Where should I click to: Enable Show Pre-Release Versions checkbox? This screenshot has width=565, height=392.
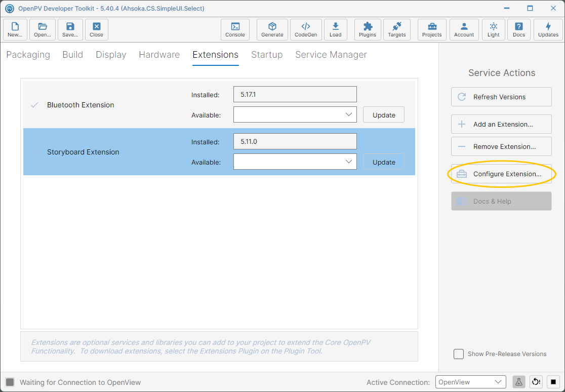459,354
